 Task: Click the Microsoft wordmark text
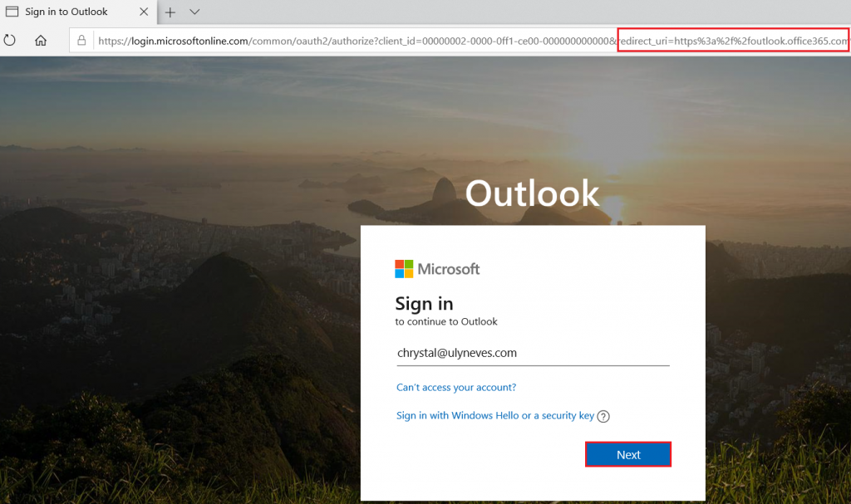(448, 269)
